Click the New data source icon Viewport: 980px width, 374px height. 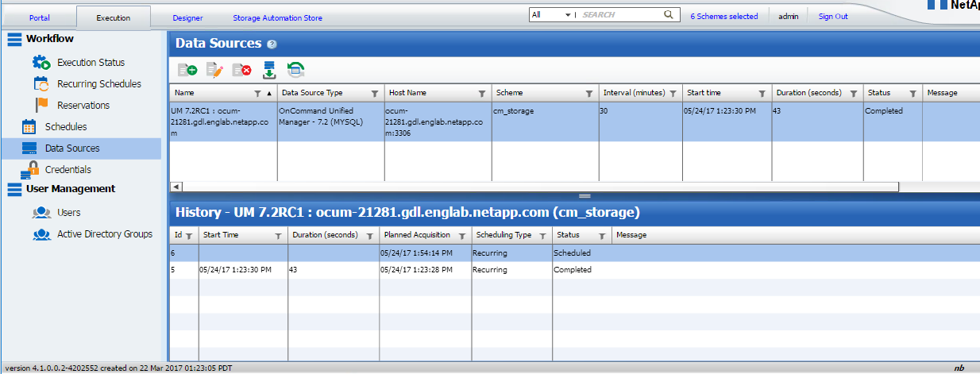tap(187, 70)
